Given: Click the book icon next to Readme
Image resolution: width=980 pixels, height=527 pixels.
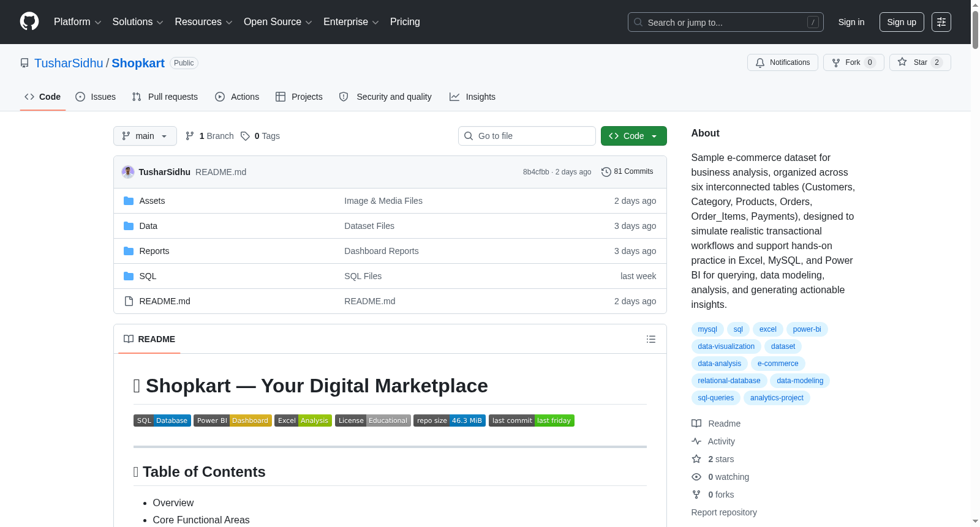Looking at the screenshot, I should [696, 424].
